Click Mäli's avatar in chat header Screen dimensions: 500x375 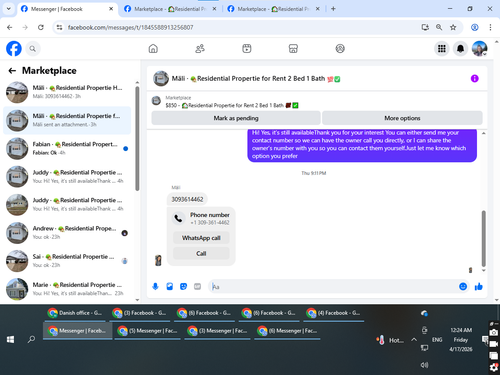(x=161, y=78)
